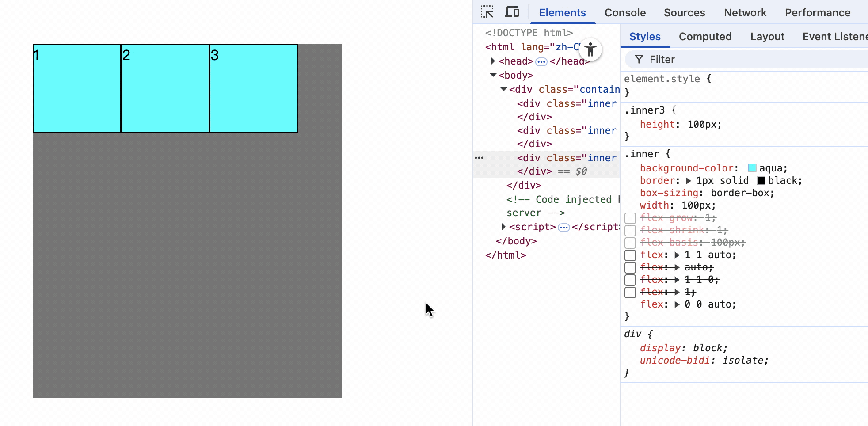Enable the struck-through flex: 1 checkbox
This screenshot has height=426, width=868.
click(630, 292)
